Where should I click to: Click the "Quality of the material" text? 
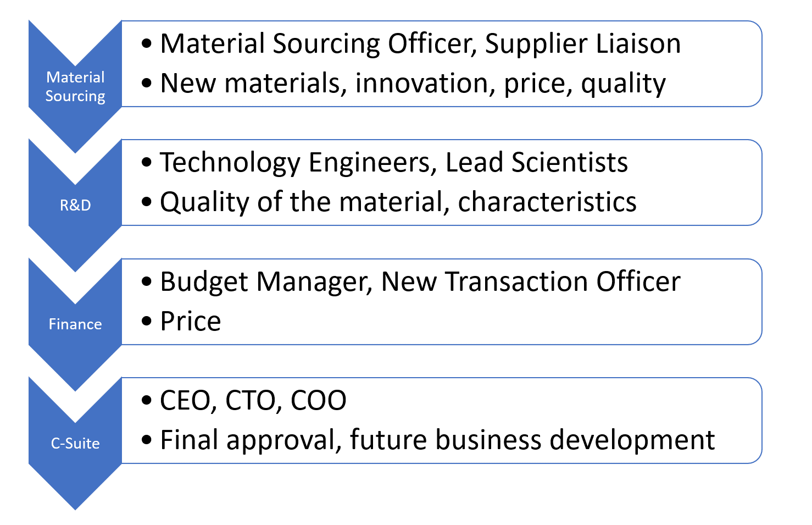(x=301, y=202)
